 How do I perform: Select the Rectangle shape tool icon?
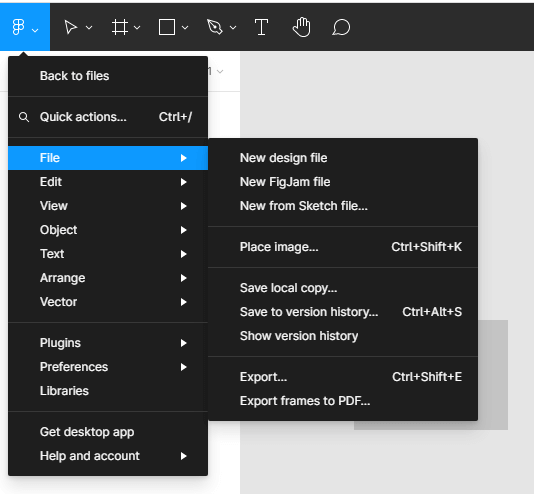[x=167, y=27]
